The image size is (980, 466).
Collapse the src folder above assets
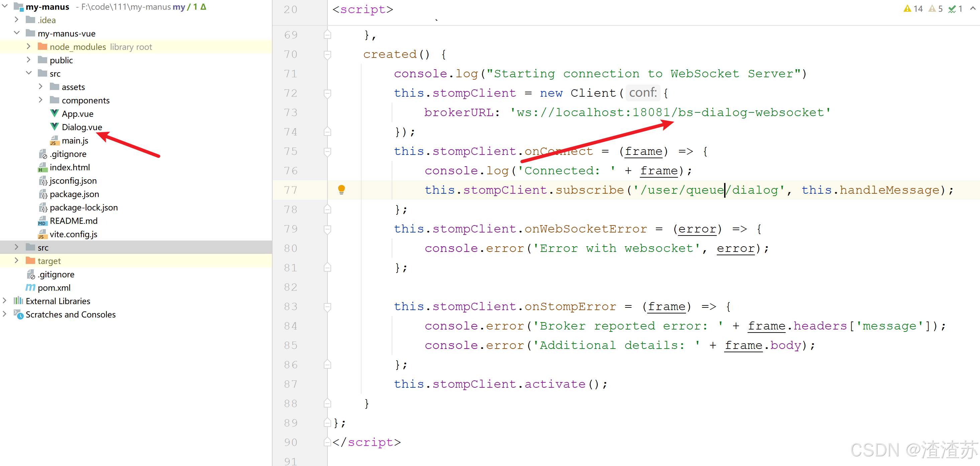pos(29,73)
